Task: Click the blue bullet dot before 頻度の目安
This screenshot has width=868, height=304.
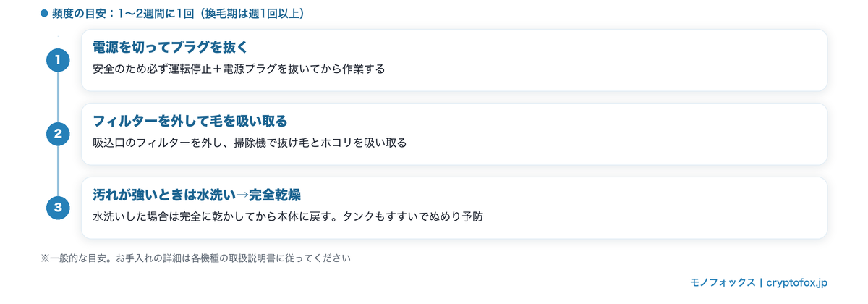Action: point(44,13)
